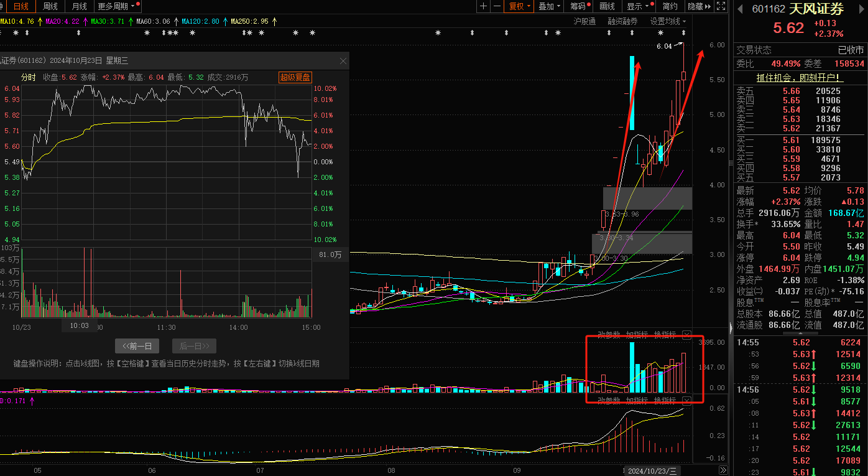Click 抓住机会,即刻开户 link
Image resolution: width=868 pixels, height=476 pixels.
pyautogui.click(x=800, y=78)
